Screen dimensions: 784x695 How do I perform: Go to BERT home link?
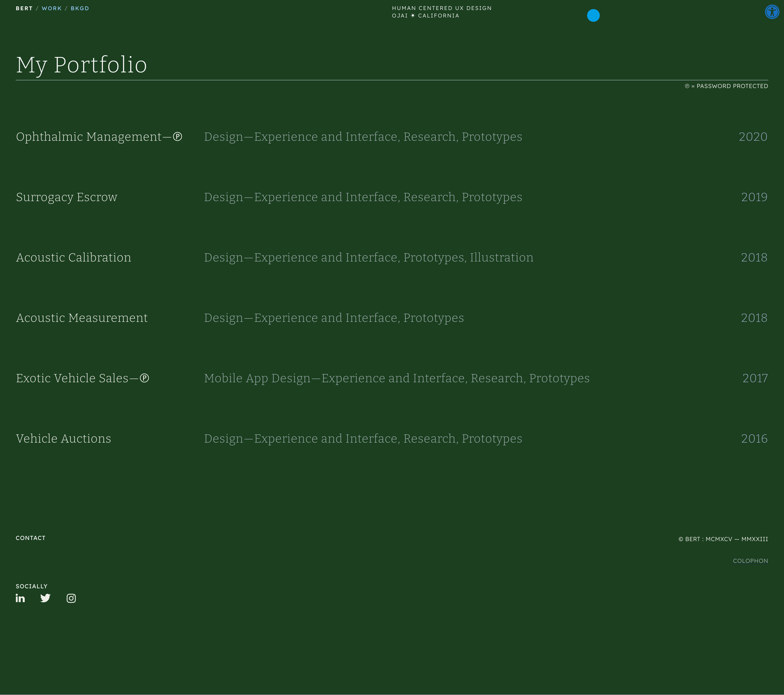pyautogui.click(x=24, y=8)
